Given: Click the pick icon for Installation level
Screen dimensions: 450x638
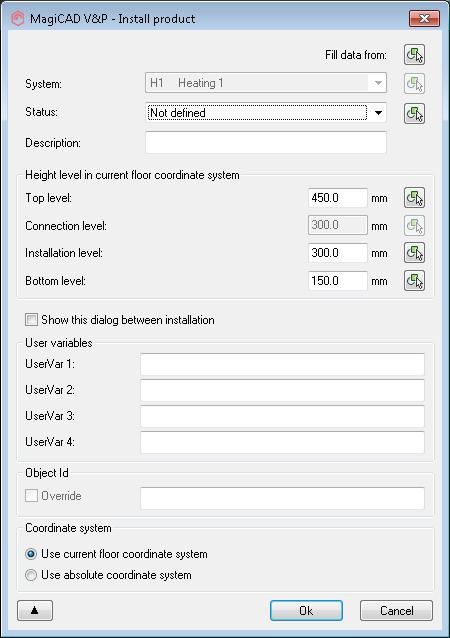Looking at the screenshot, I should (414, 253).
